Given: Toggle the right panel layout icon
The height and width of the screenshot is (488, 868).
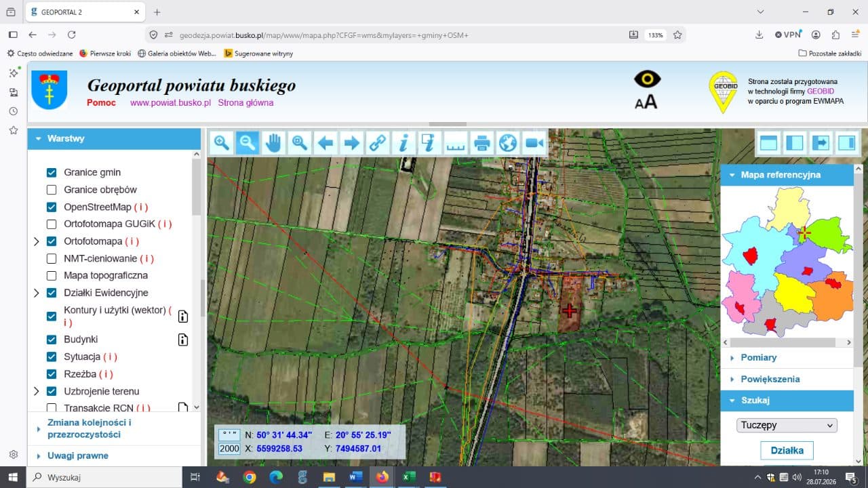Looking at the screenshot, I should click(847, 142).
